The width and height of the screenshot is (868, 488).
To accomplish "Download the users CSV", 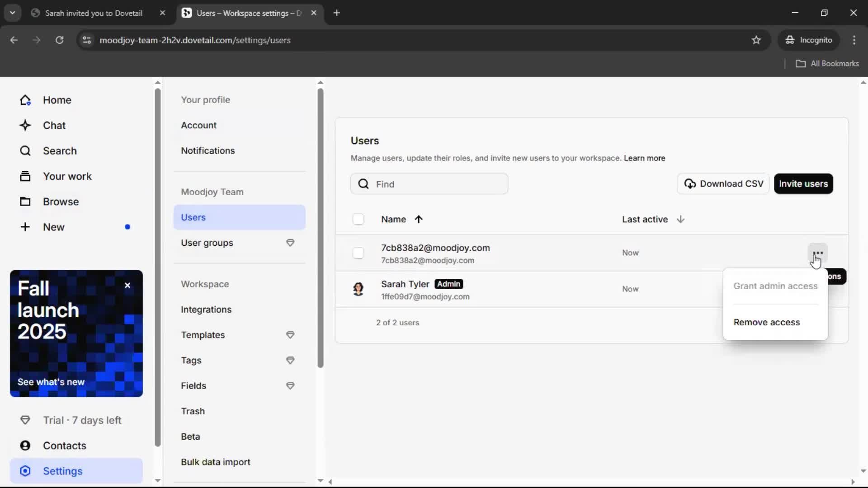I will pyautogui.click(x=723, y=184).
